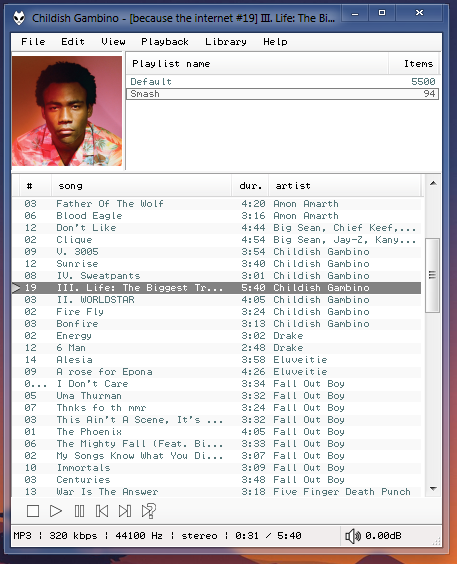This screenshot has height=564, width=457.
Task: Open the Library menu
Action: pos(226,42)
